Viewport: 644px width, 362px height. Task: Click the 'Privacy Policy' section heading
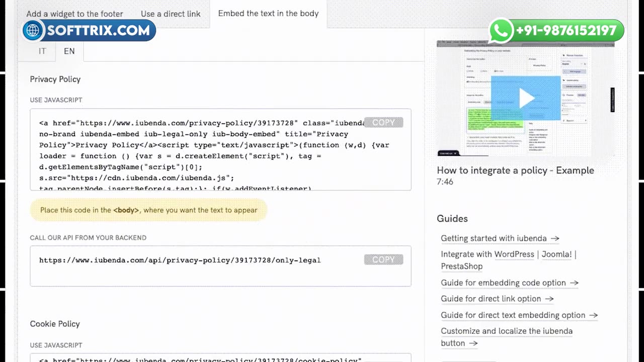(55, 79)
